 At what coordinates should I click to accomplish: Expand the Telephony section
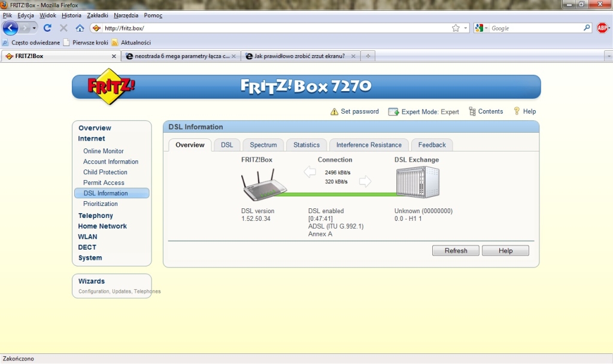click(x=95, y=216)
